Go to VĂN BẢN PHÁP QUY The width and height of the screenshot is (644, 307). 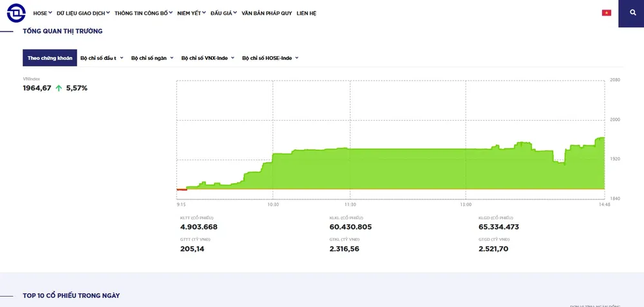point(267,13)
